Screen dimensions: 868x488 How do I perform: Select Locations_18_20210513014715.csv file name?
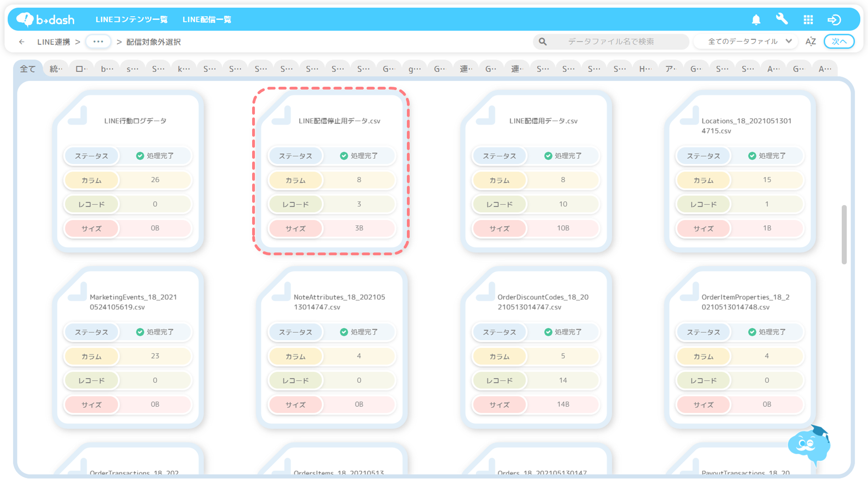746,126
